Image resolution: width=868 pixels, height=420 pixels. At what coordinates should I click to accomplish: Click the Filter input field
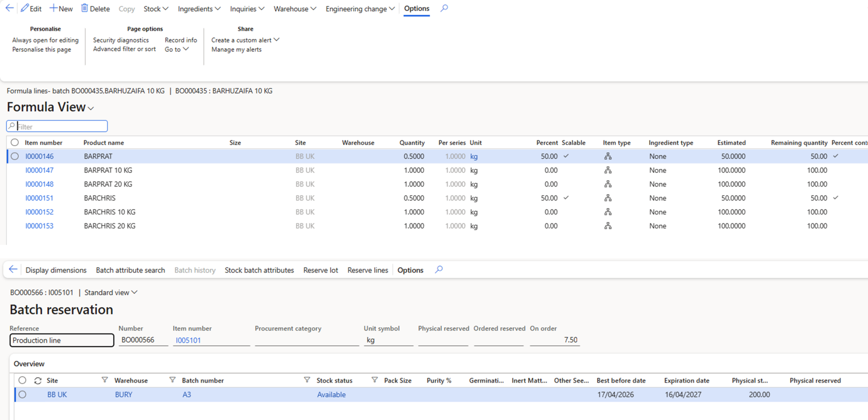pyautogui.click(x=57, y=127)
